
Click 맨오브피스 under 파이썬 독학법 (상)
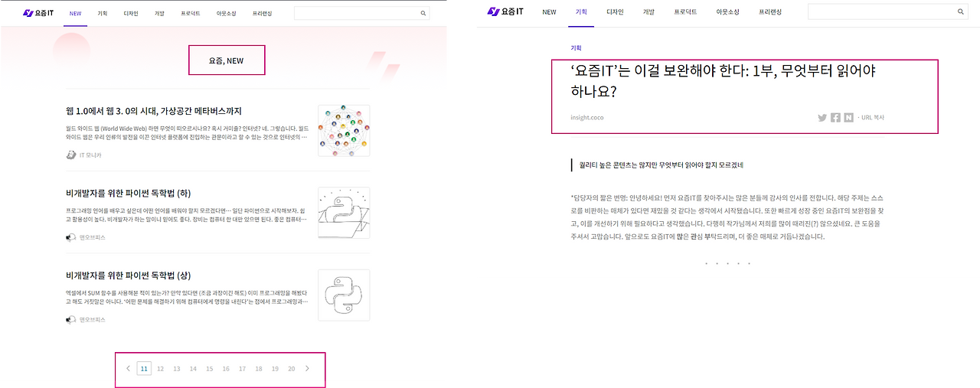pos(93,319)
